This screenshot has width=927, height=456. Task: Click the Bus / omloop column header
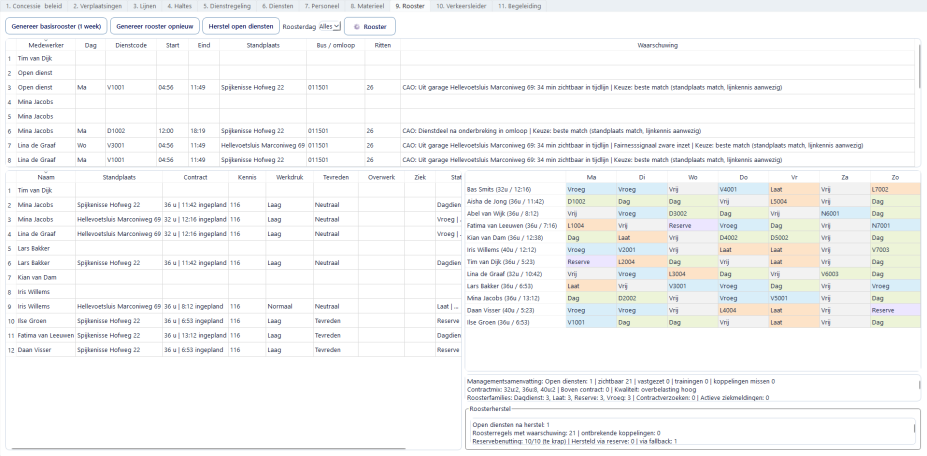tap(336, 45)
